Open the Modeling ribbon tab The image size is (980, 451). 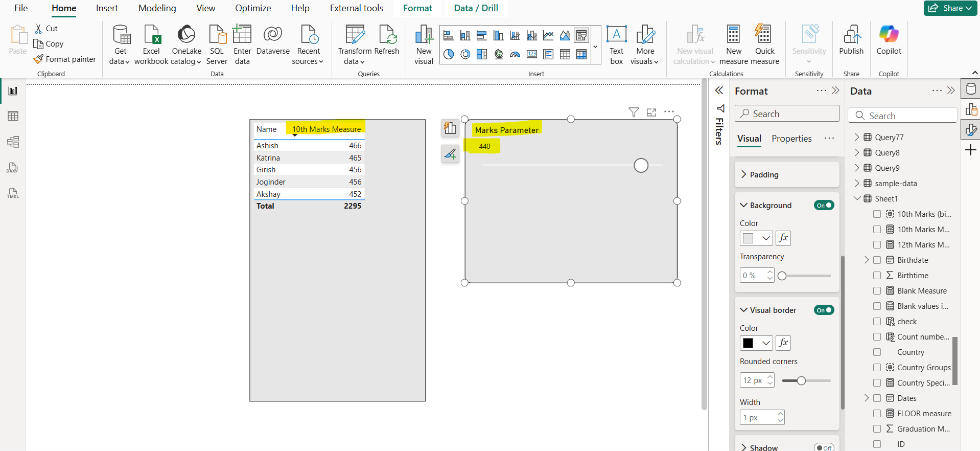[157, 8]
